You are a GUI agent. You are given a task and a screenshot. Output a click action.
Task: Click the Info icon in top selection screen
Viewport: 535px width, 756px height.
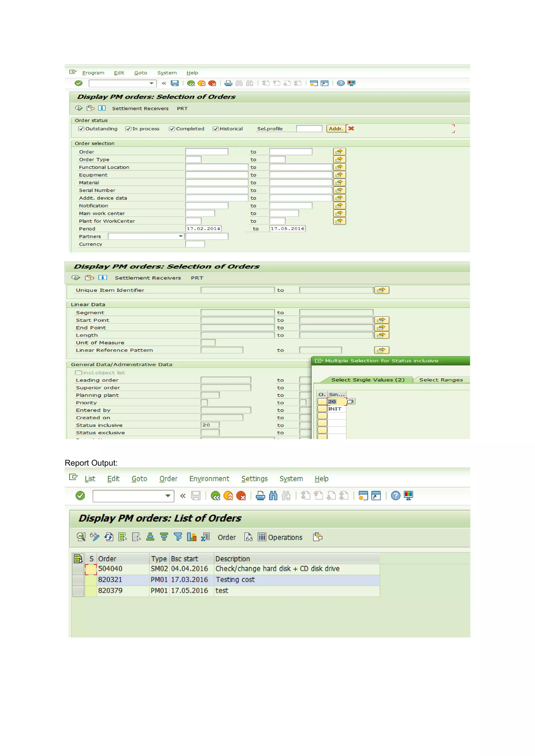102,108
